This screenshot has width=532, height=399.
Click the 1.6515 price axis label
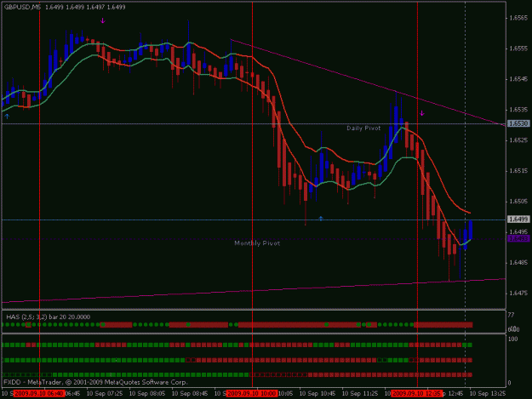click(x=518, y=171)
